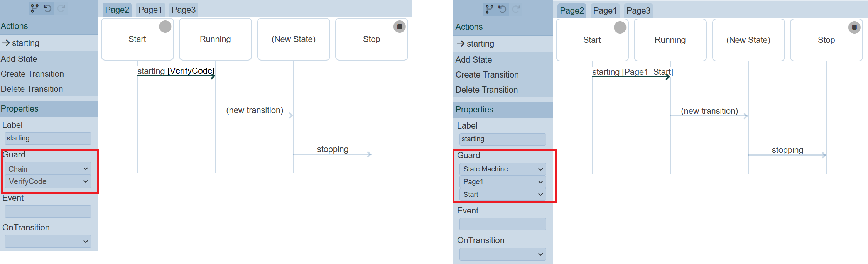The width and height of the screenshot is (868, 264).
Task: Click gray circle on left Start state
Action: [165, 27]
